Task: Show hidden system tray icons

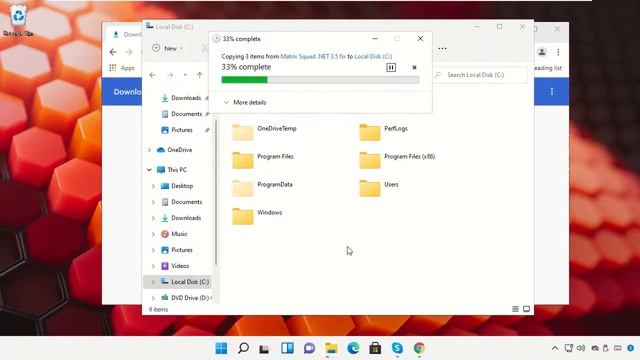Action: [x=555, y=348]
